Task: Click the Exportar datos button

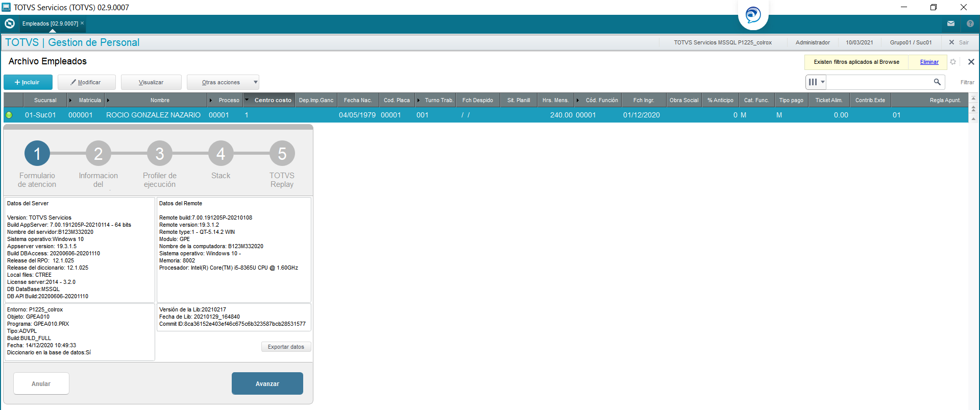Action: [286, 347]
